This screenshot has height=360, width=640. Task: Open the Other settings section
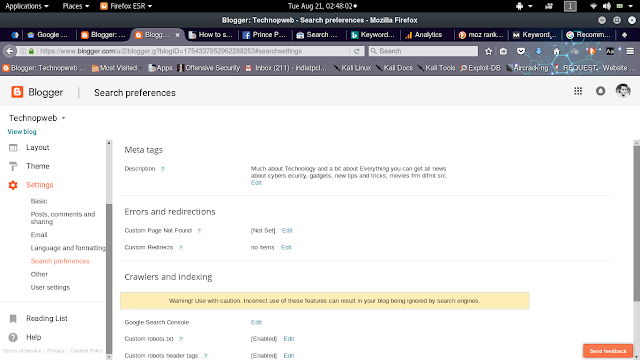pos(39,274)
